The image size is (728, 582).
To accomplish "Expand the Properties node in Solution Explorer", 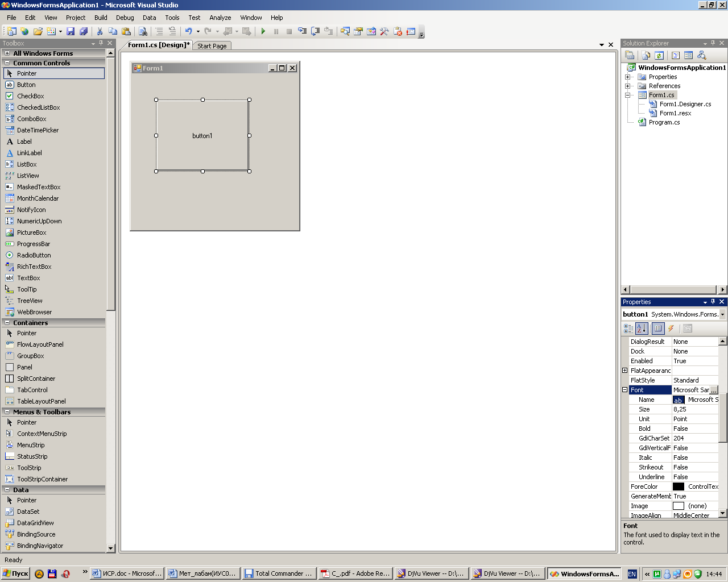I will pyautogui.click(x=628, y=77).
